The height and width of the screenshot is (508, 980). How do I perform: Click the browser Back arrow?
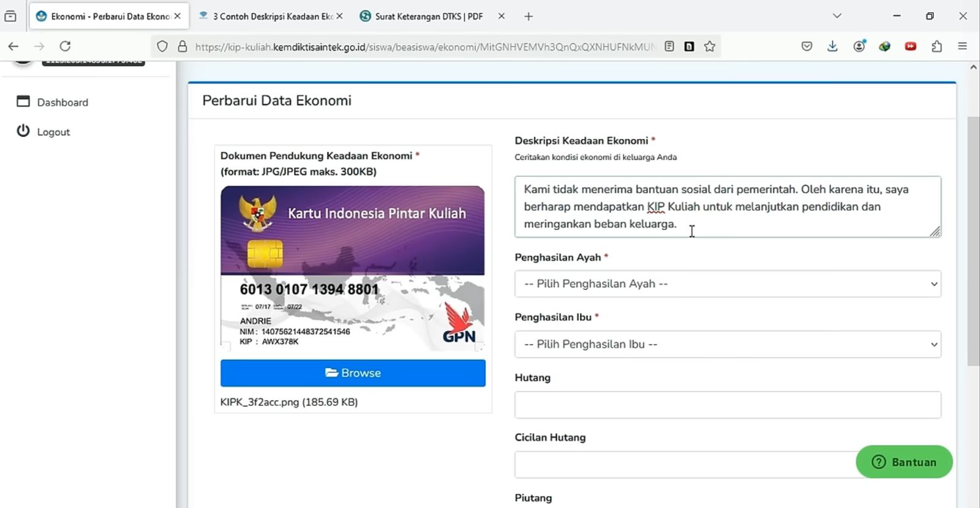coord(13,46)
